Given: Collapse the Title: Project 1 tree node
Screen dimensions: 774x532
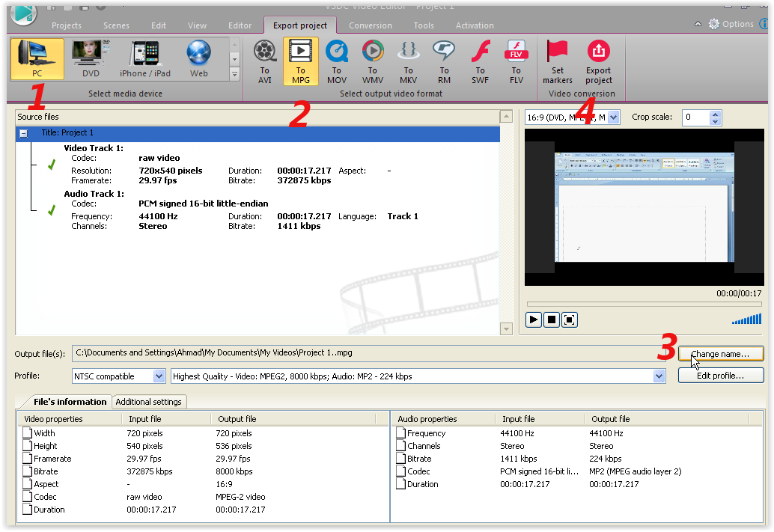Looking at the screenshot, I should pos(23,133).
